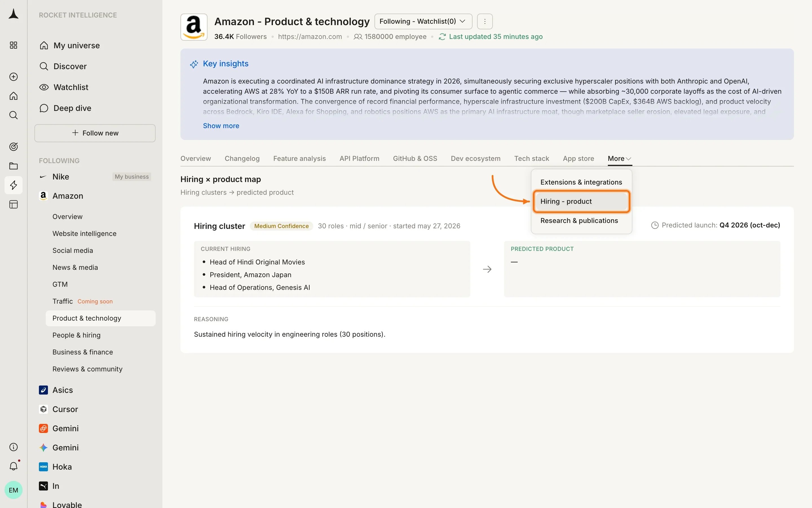The image size is (812, 508).
Task: Click the three-dot more options button
Action: click(x=485, y=21)
